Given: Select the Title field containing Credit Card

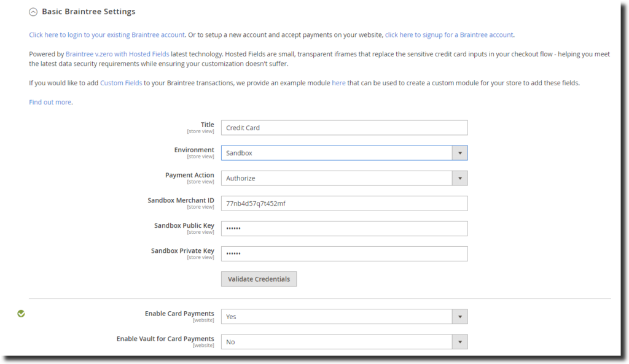Looking at the screenshot, I should coord(344,127).
